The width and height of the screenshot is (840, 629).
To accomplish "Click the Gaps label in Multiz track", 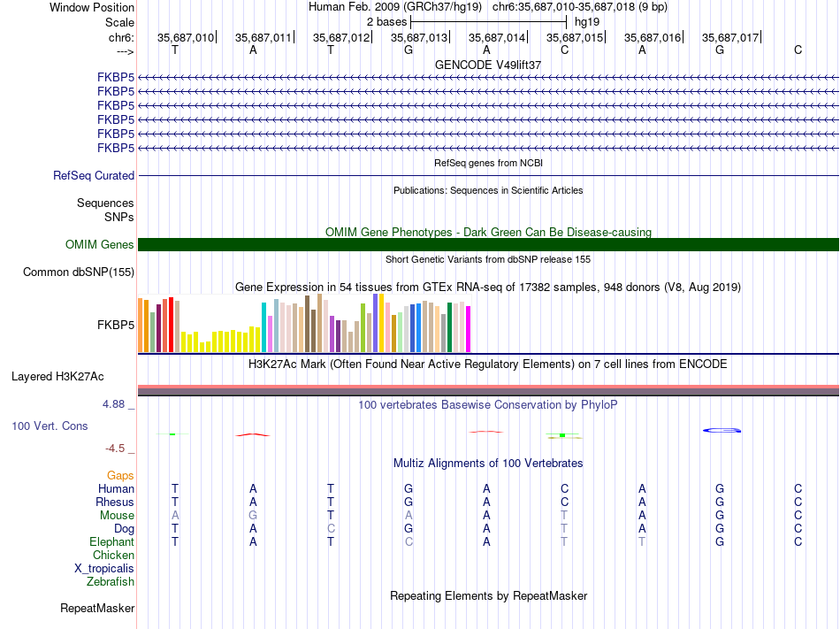I will coord(120,476).
